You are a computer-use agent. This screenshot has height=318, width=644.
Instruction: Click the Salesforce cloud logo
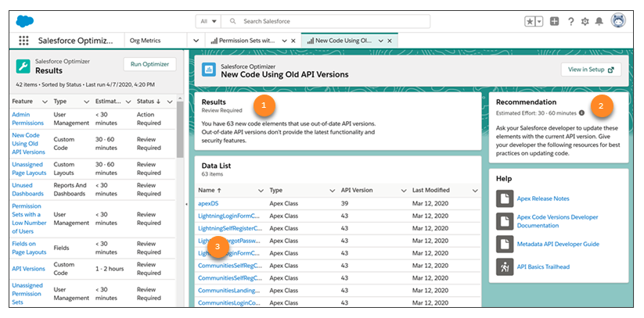click(24, 21)
